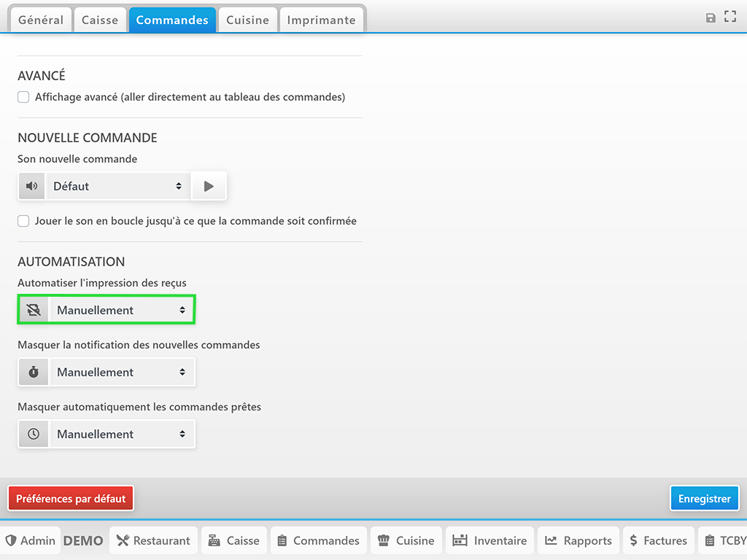Expand the hide ready orders dropdown
Image resolution: width=747 pixels, height=560 pixels.
point(121,434)
